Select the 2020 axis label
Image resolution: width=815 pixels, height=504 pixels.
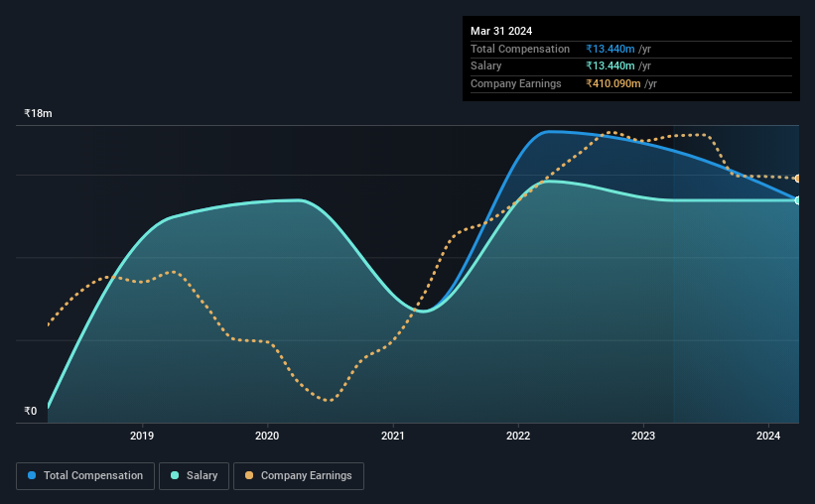tap(267, 436)
